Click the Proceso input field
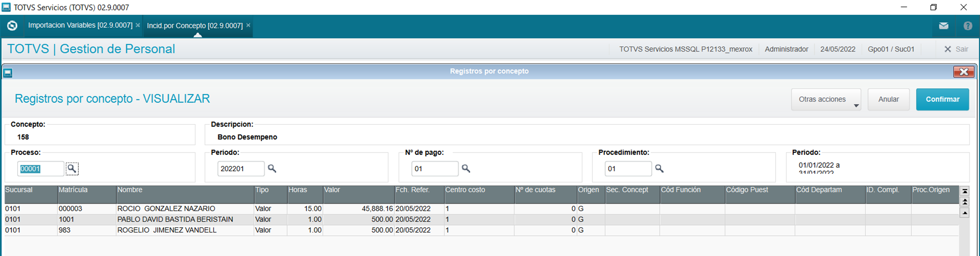Image resolution: width=980 pixels, height=256 pixels. pos(40,169)
